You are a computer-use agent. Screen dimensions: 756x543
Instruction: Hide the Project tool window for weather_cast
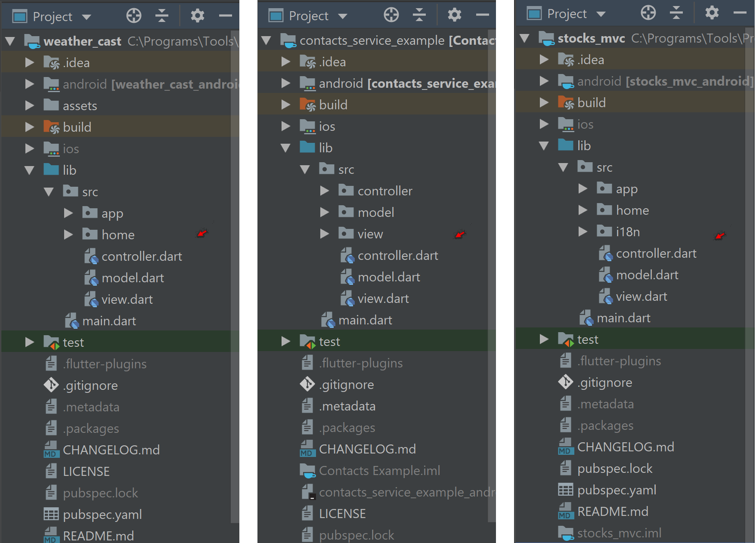click(x=226, y=16)
